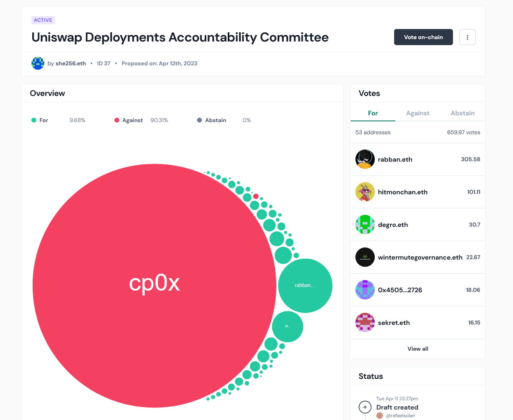Click wintermutegovernance.eth vote amount 22.67

[473, 257]
